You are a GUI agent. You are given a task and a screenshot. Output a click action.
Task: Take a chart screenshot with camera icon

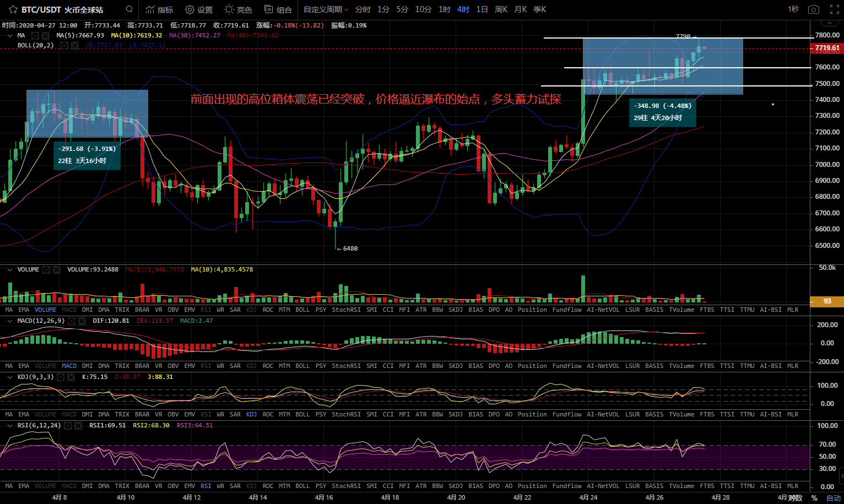pos(813,9)
